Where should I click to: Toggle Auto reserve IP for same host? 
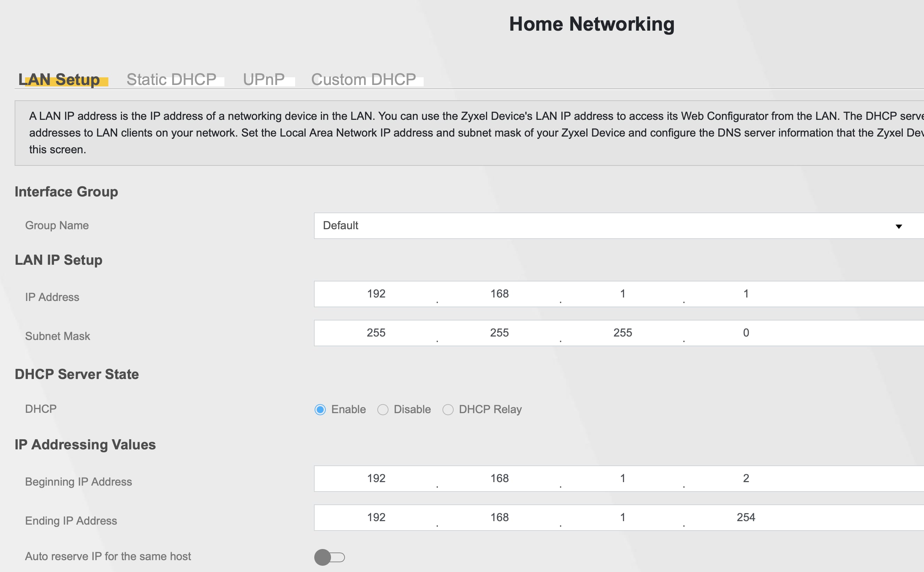pyautogui.click(x=329, y=557)
